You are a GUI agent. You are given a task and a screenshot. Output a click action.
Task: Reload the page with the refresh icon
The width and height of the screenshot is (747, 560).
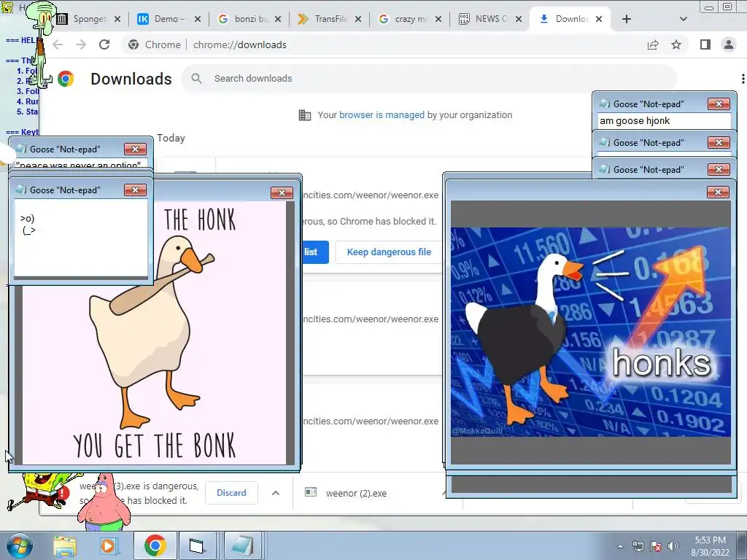104,44
